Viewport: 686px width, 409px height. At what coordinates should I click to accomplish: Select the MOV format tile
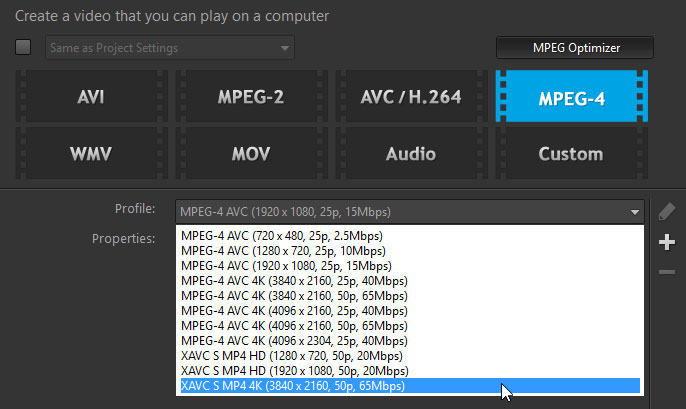coord(250,154)
